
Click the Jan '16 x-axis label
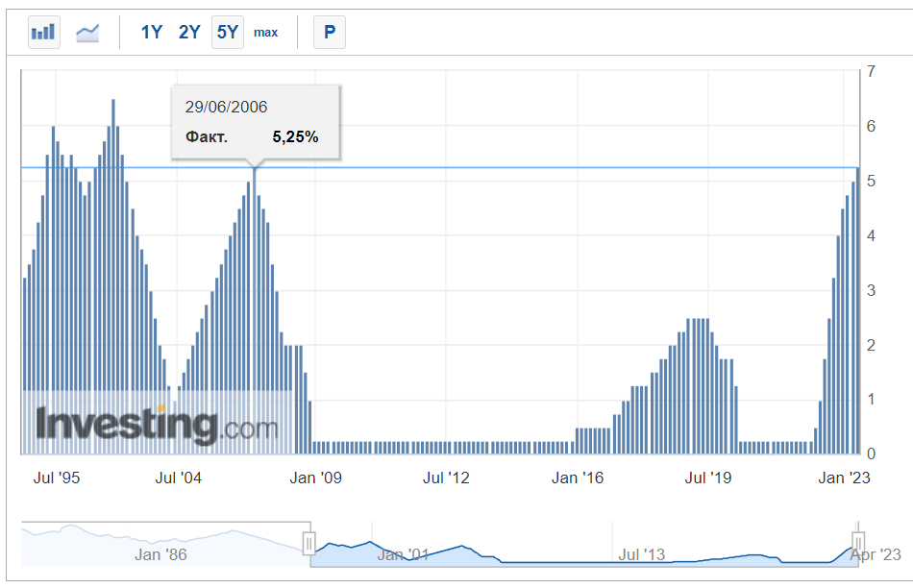pos(578,478)
